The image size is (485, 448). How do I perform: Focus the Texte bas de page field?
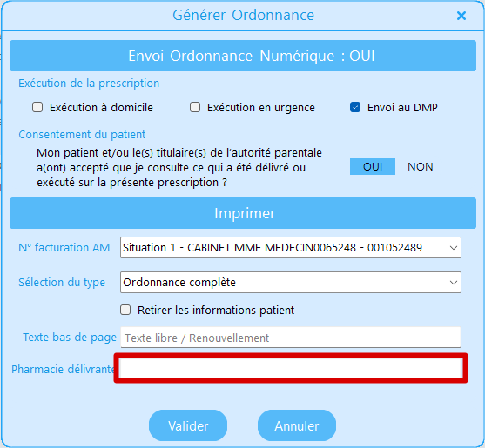tap(291, 338)
